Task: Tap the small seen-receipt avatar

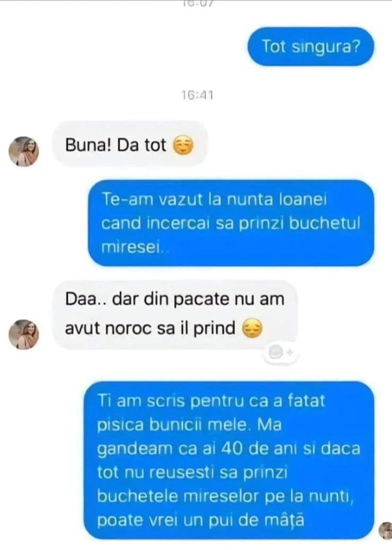Action: coord(386,530)
